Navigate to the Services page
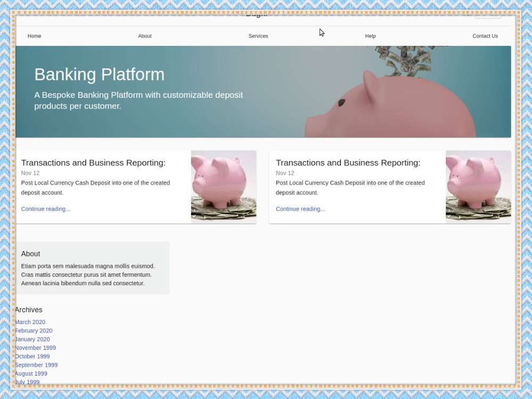This screenshot has width=532, height=399. (x=258, y=36)
